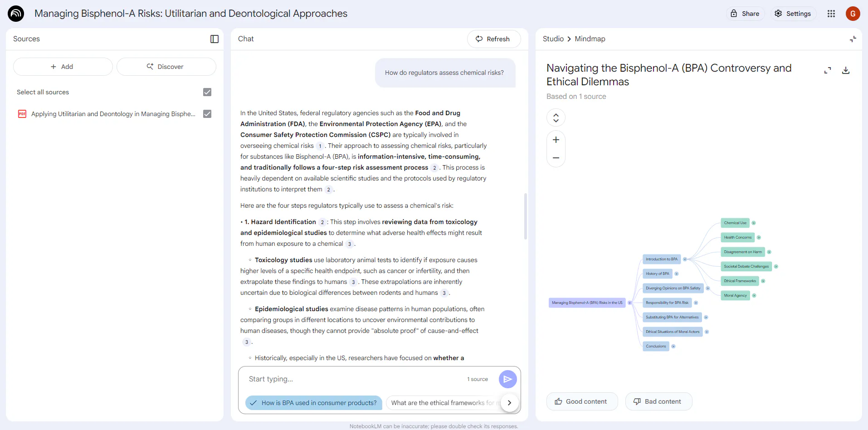Focus the Start typing chat input
The width and height of the screenshot is (868, 430).
click(354, 379)
